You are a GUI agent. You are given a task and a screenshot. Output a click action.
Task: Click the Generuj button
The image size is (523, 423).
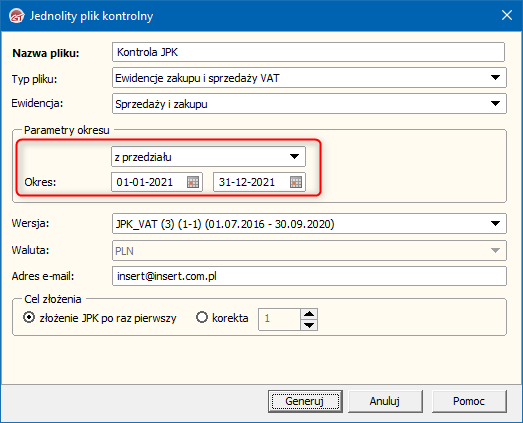tap(305, 401)
